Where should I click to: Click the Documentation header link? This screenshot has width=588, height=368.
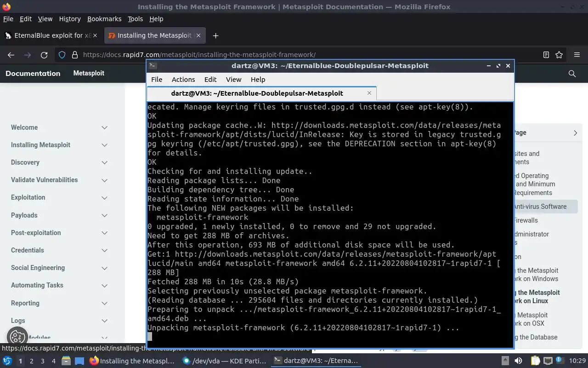point(33,74)
